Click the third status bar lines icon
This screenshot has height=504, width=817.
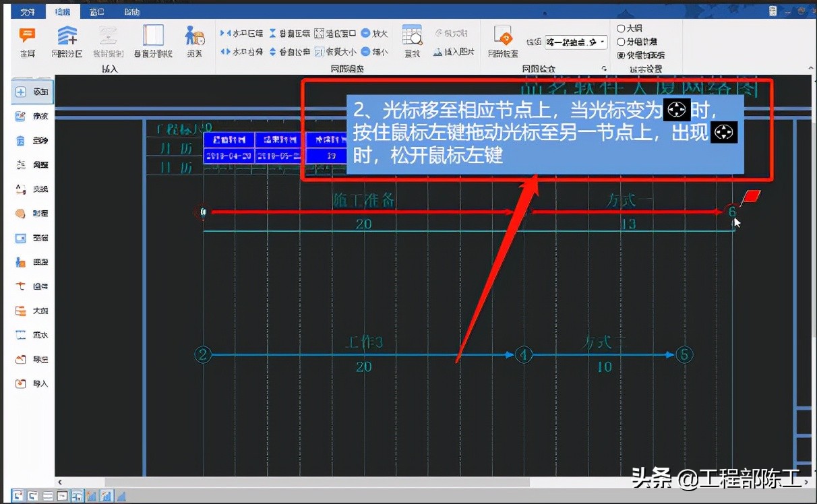[x=48, y=496]
